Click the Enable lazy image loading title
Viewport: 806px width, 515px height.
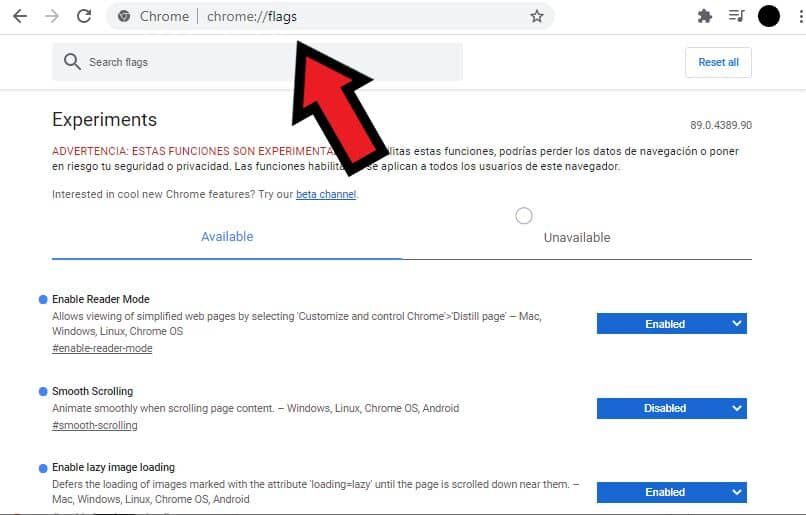click(114, 467)
